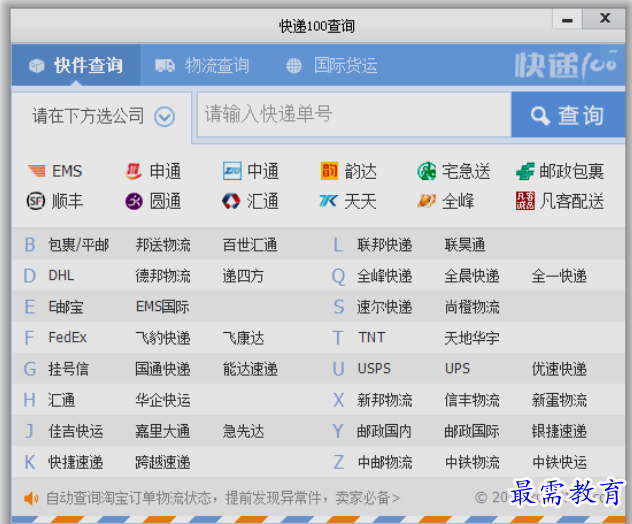Click the truck icon on 物流查询 tab
Screen dimensions: 632x524
(x=165, y=65)
